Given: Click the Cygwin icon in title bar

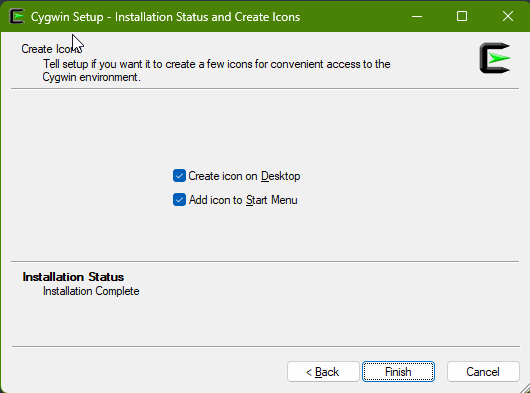Looking at the screenshot, I should pos(17,16).
